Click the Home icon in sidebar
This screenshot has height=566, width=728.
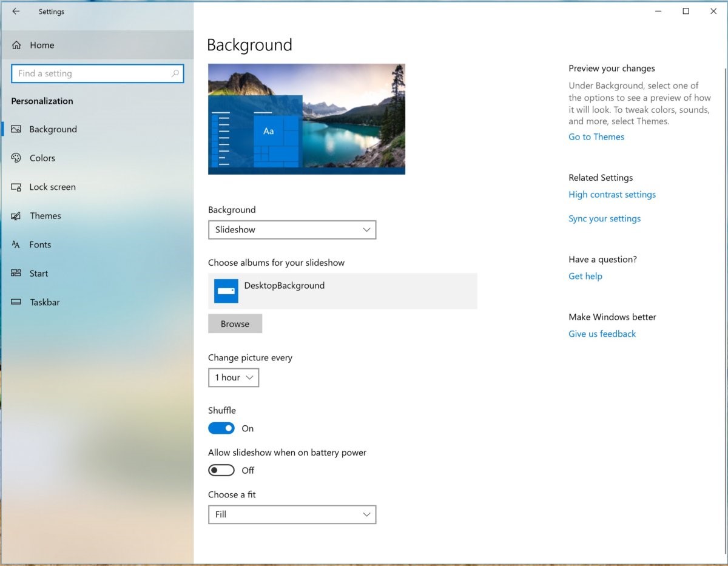point(16,45)
